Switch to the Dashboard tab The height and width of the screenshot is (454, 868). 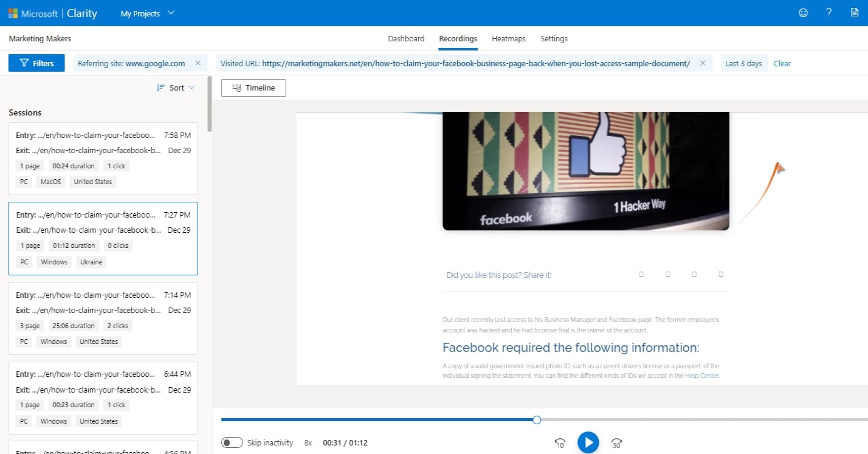click(406, 38)
